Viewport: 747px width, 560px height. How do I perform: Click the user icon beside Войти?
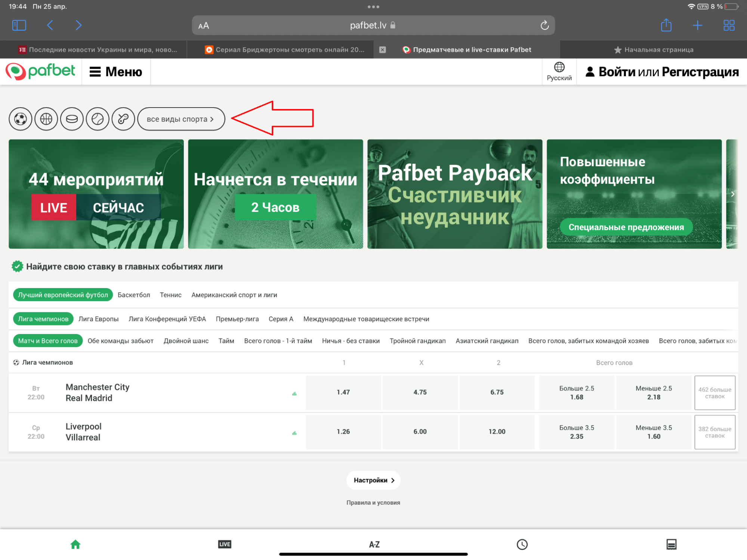point(590,71)
